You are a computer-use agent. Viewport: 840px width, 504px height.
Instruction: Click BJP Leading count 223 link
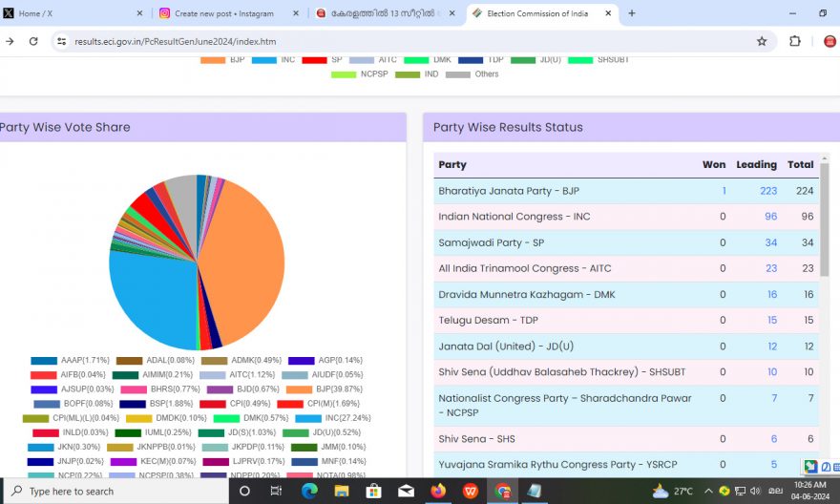click(x=768, y=191)
